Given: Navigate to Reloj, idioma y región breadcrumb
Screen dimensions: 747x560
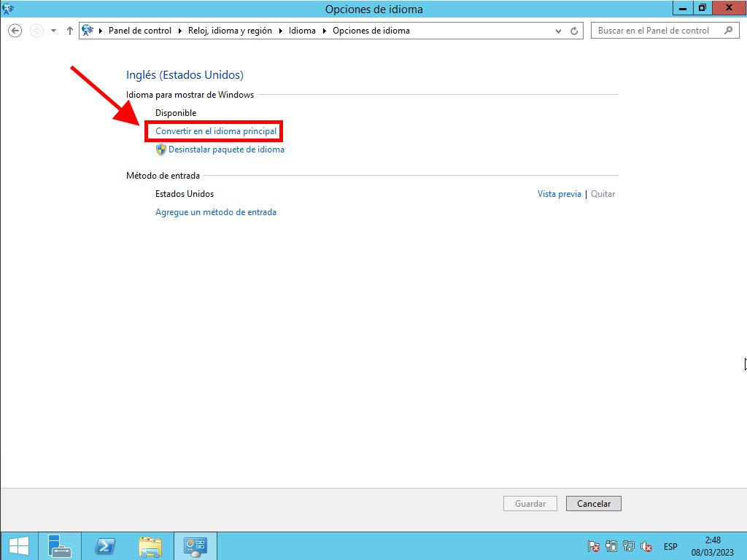Looking at the screenshot, I should pyautogui.click(x=230, y=31).
